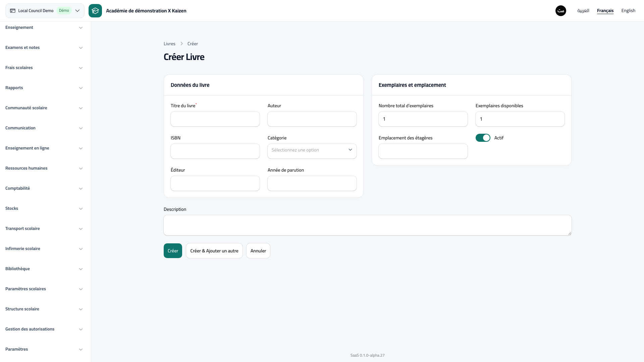Focus the Auteur input field
644x362 pixels.
[312, 119]
